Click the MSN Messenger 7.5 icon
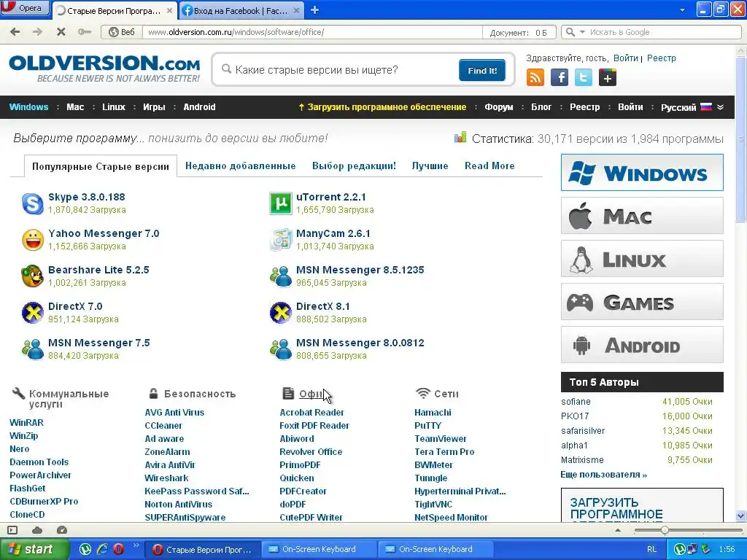Screen dimensions: 747x560 click(32, 349)
